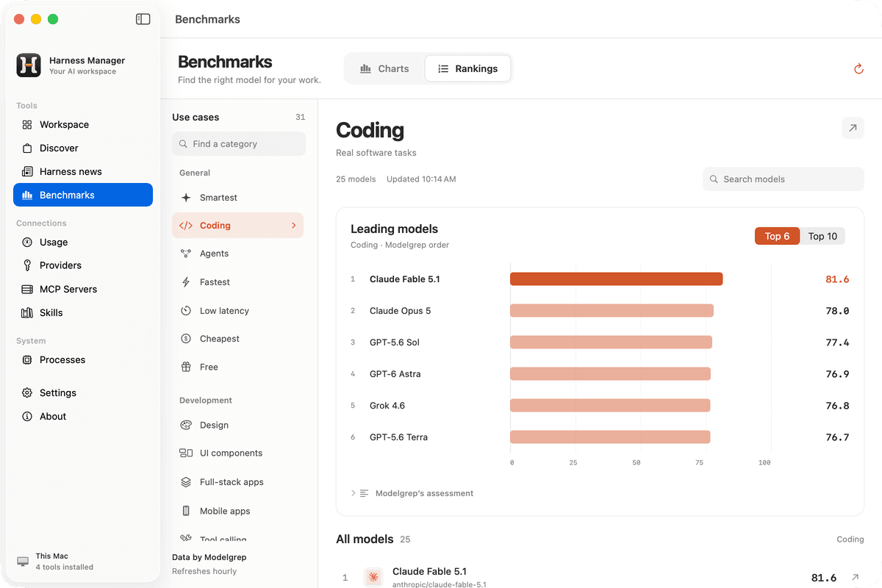Select the Full-stack apps use case
The image size is (882, 588).
click(237, 482)
